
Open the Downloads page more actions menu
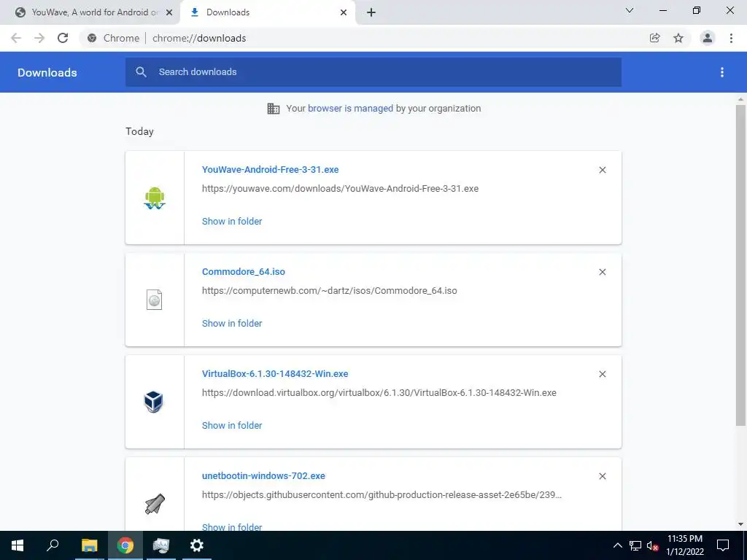pyautogui.click(x=722, y=72)
